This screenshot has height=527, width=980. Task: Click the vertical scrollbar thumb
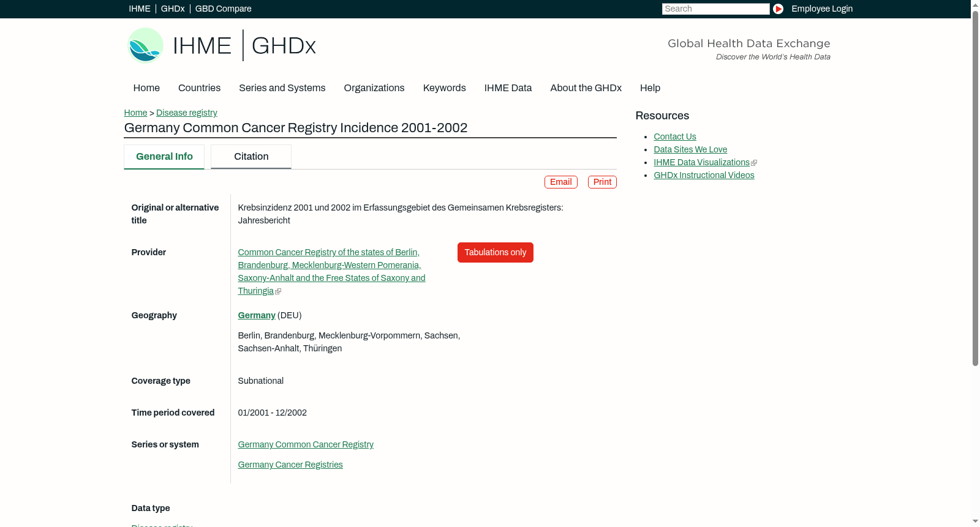(975, 189)
